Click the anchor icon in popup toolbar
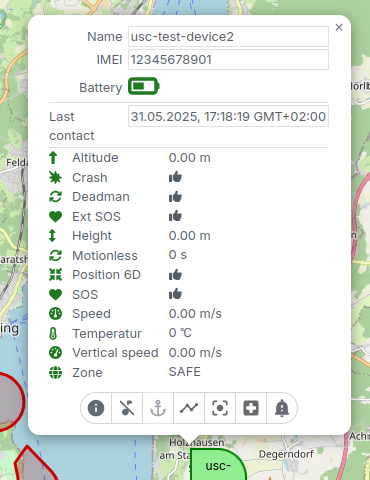 (158, 408)
